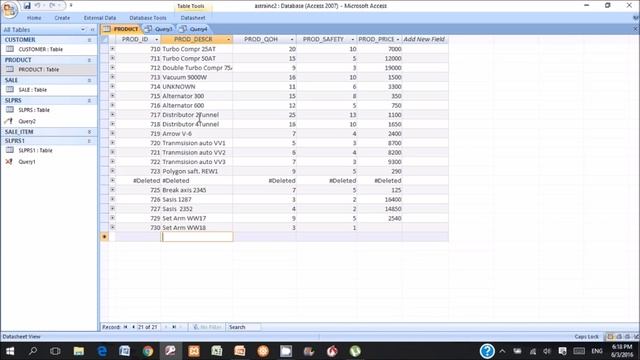Collapse the SALE group
Screen dimensions: 640x360
point(89,80)
